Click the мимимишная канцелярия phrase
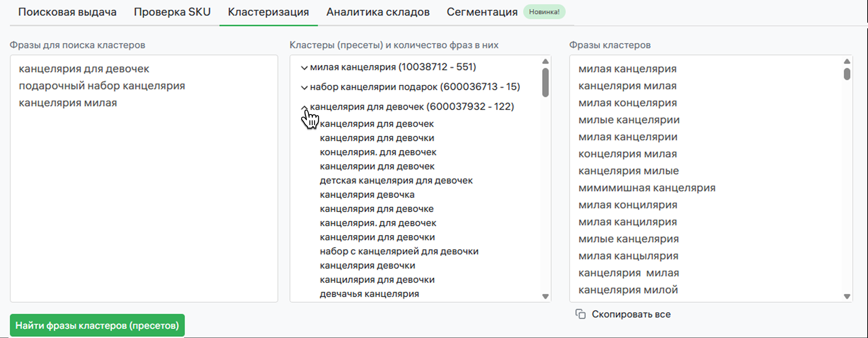The image size is (868, 338). click(647, 188)
